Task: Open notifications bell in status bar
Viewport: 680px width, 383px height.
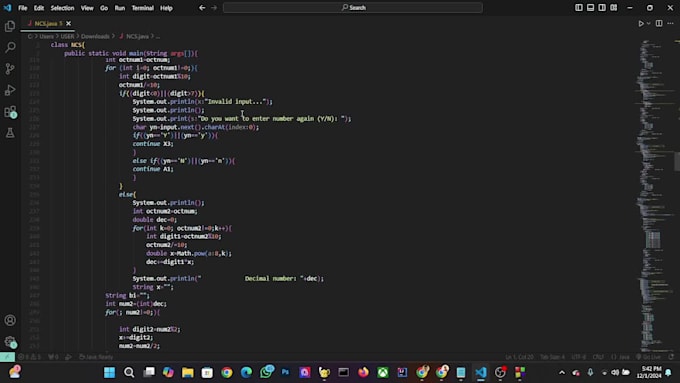Action: tap(671, 357)
